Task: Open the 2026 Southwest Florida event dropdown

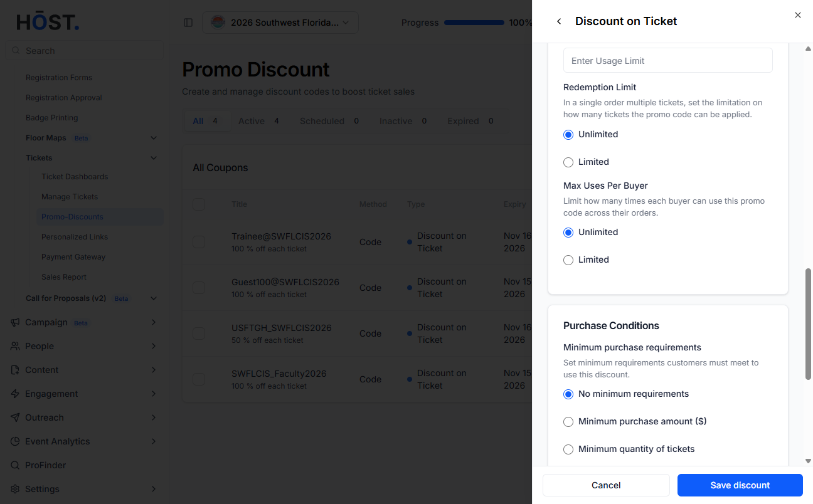Action: point(280,23)
